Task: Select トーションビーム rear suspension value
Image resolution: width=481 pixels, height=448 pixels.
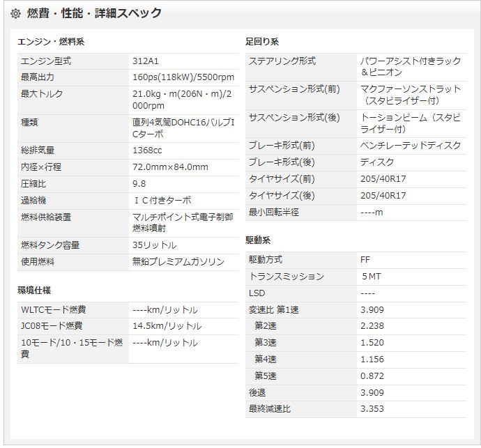Action: [411, 123]
